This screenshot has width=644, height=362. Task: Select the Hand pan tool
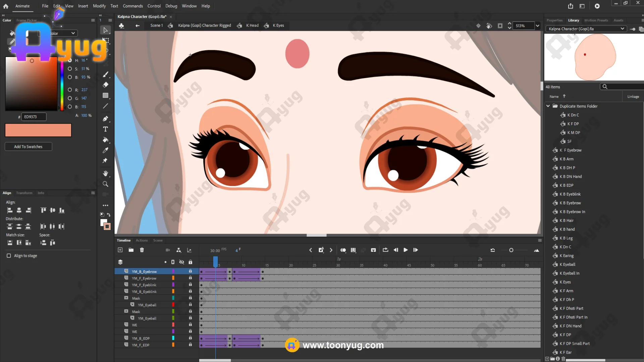105,173
